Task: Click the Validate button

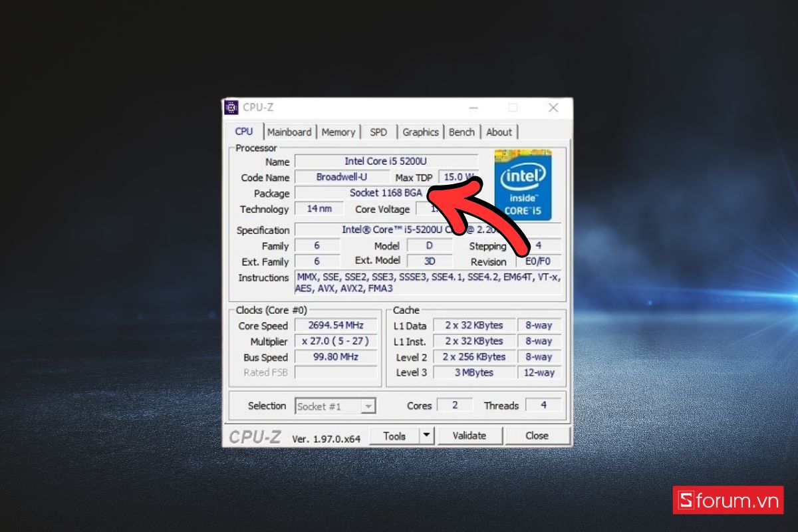Action: (469, 436)
